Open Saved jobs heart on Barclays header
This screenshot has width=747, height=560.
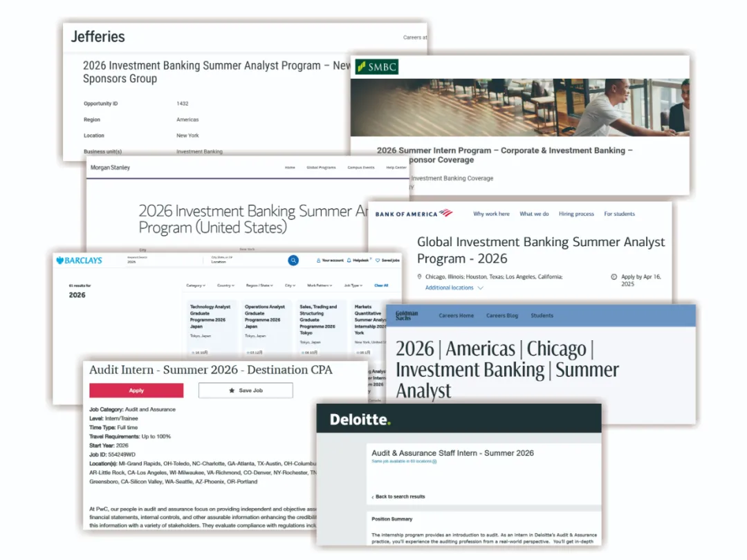(387, 261)
